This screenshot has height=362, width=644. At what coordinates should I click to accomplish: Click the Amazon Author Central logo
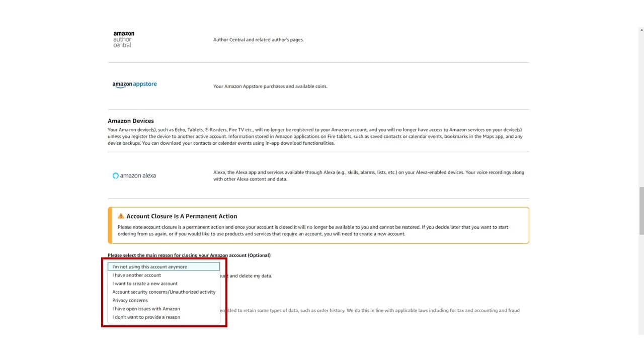[124, 39]
